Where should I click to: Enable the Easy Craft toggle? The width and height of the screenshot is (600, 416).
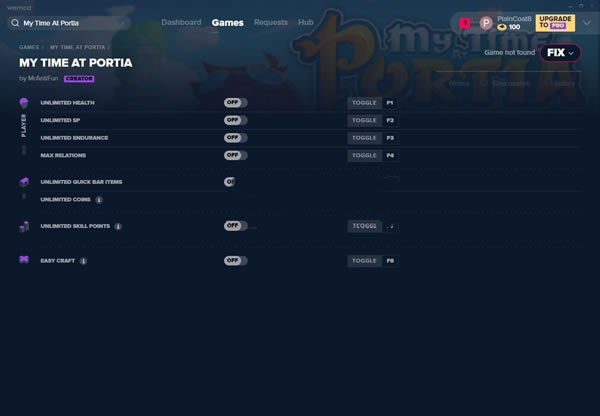coord(235,261)
